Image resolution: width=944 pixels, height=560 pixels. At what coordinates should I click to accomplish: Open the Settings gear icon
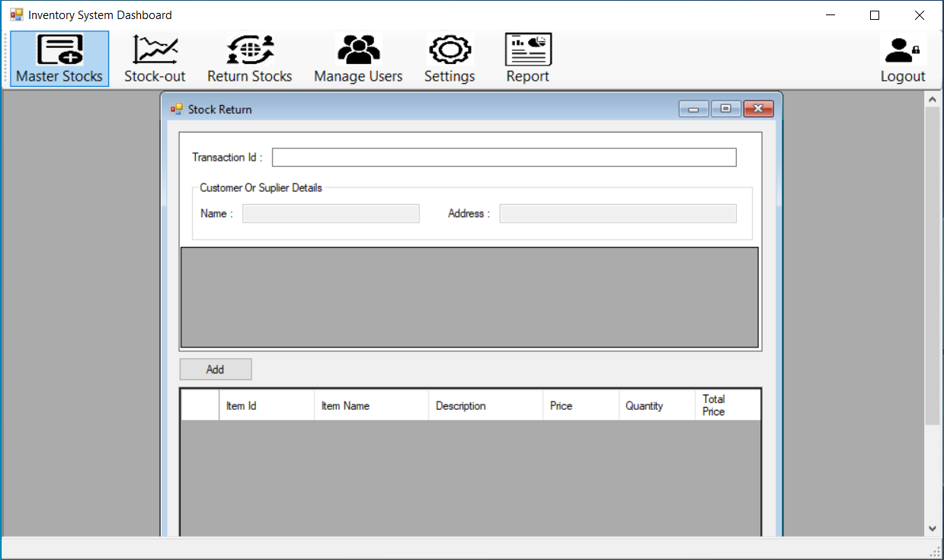[450, 50]
